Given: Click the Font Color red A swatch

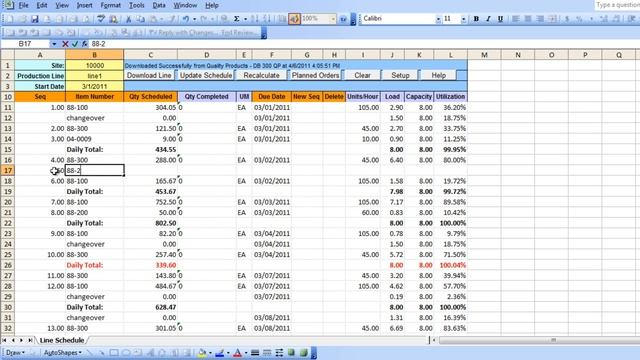Looking at the screenshot, I should 238,353.
